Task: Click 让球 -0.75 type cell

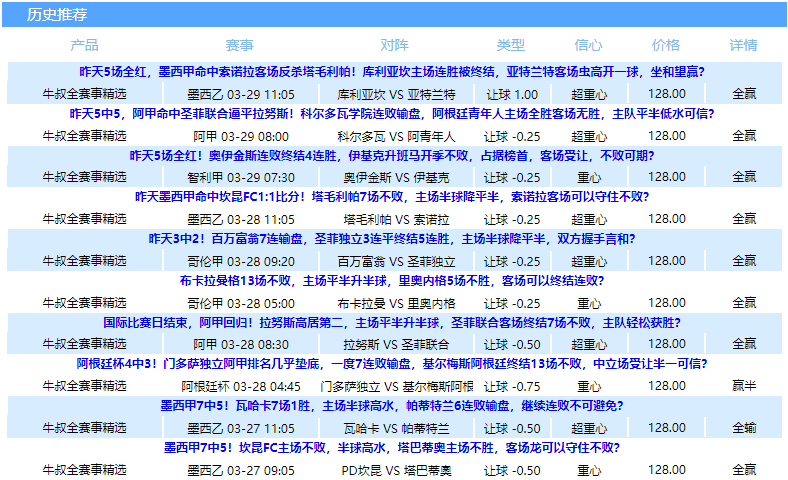Action: click(512, 387)
